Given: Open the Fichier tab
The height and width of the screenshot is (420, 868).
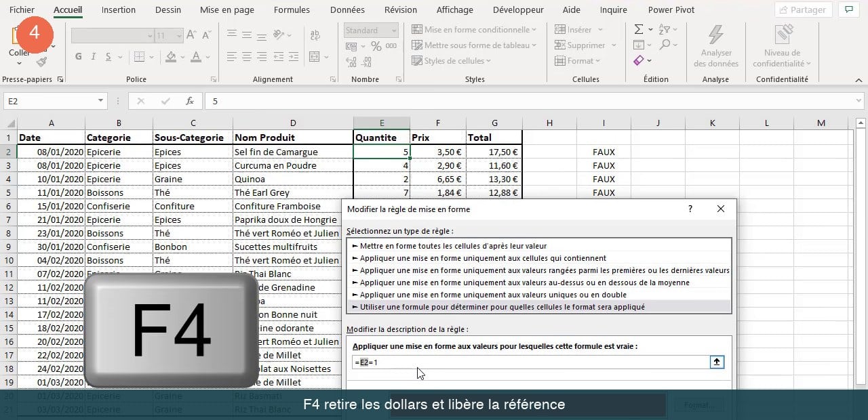Looking at the screenshot, I should coord(22,10).
